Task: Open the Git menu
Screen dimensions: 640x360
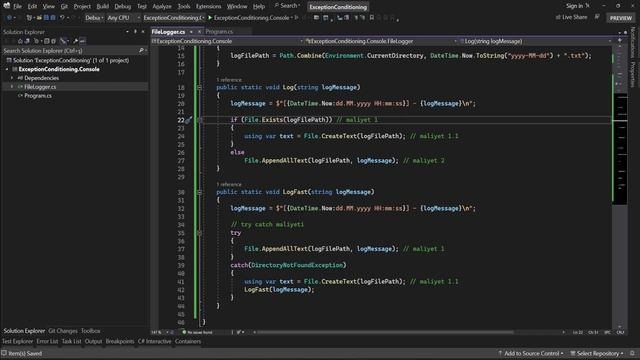Action: (x=64, y=6)
